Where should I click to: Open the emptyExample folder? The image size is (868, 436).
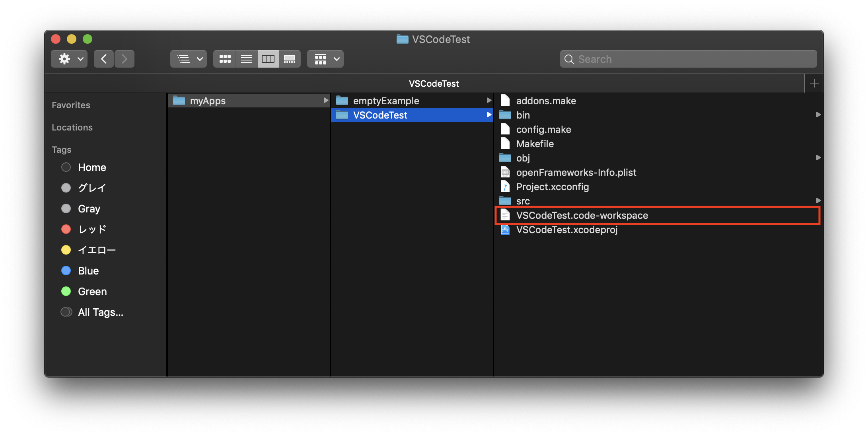coord(385,101)
